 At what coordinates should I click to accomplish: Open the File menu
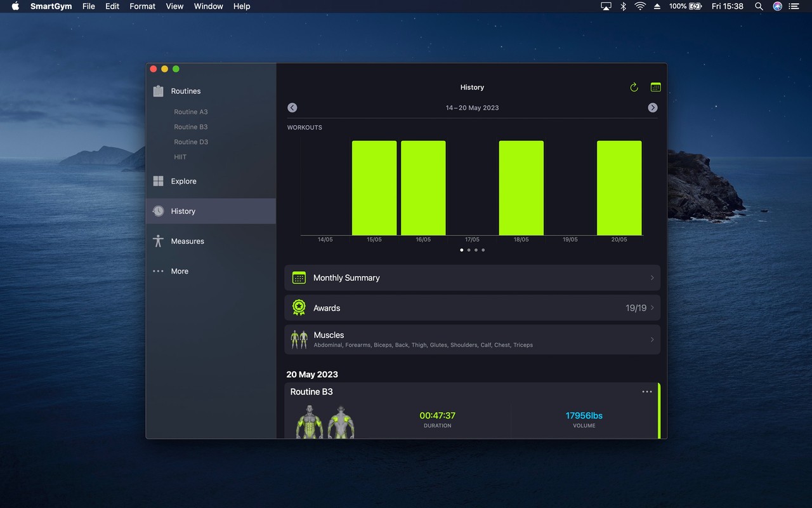(x=89, y=6)
